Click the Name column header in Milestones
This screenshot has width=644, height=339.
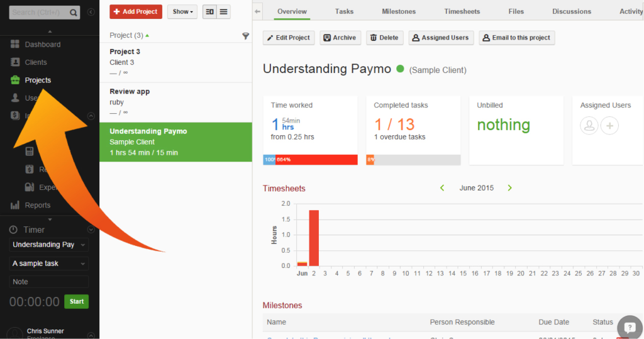click(x=277, y=322)
